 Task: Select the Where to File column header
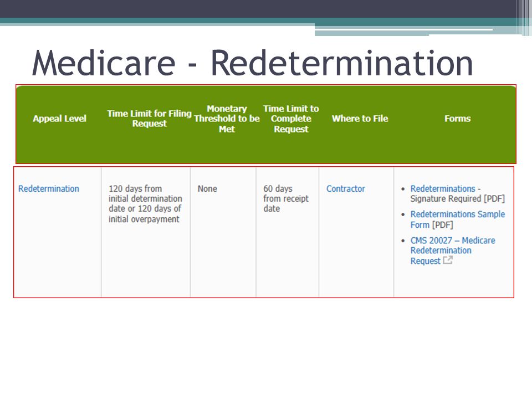(360, 119)
